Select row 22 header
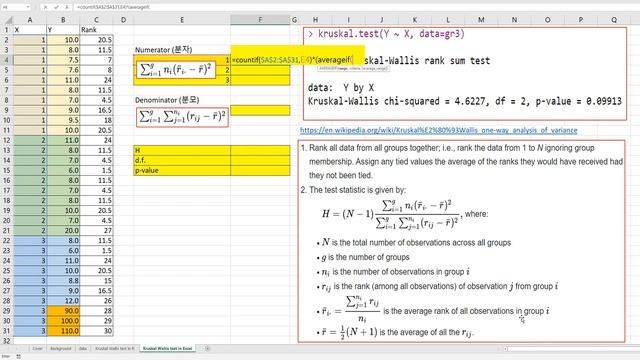 pyautogui.click(x=7, y=240)
